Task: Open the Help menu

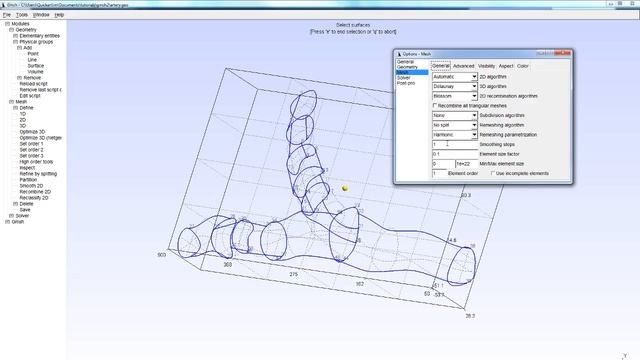Action: click(x=59, y=15)
